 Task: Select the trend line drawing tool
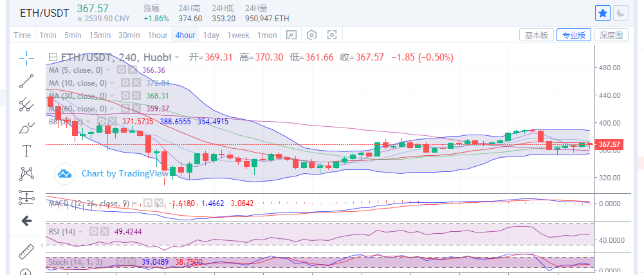point(26,81)
